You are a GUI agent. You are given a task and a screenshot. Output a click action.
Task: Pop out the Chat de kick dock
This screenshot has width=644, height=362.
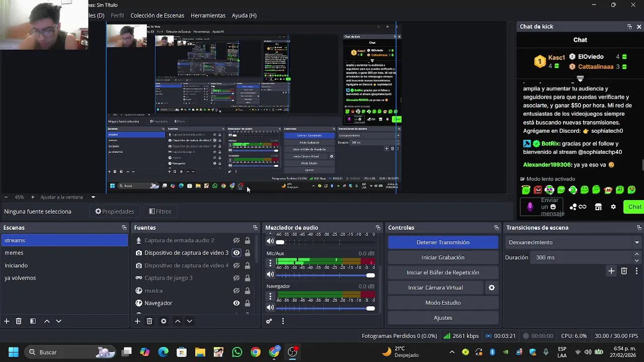pyautogui.click(x=629, y=27)
